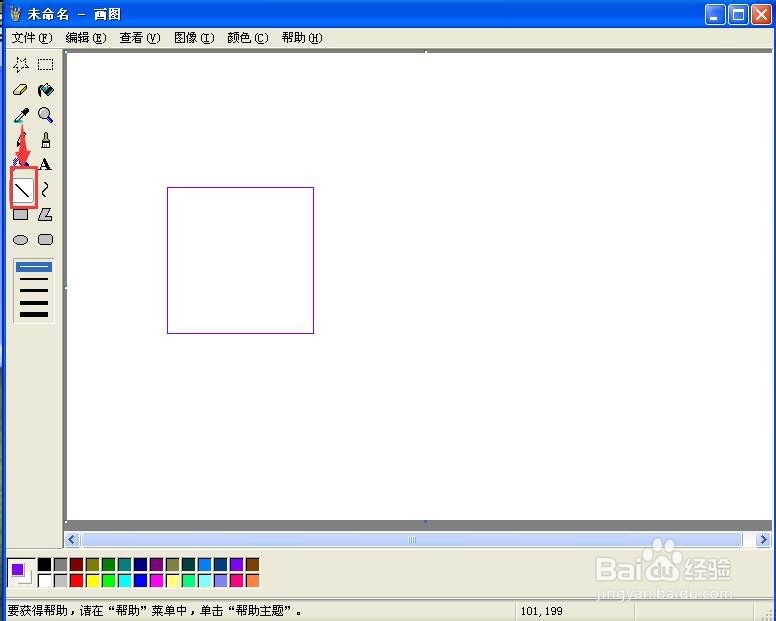This screenshot has width=776, height=621.
Task: Pick the violet swatch in top row
Action: [237, 565]
